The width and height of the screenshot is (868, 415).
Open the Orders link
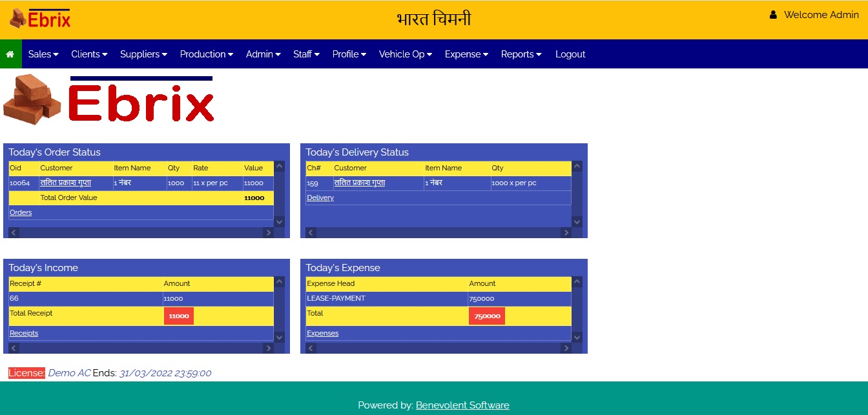click(21, 212)
